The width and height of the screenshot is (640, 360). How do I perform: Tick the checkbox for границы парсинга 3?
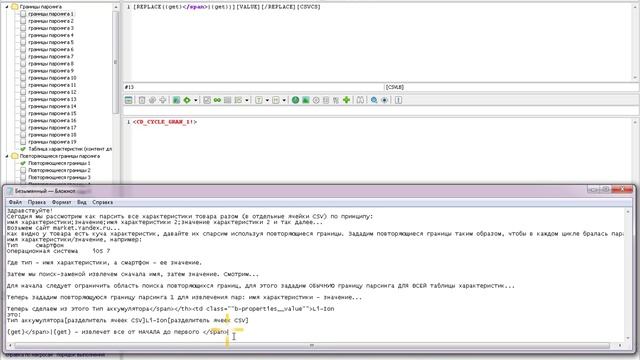click(x=23, y=28)
